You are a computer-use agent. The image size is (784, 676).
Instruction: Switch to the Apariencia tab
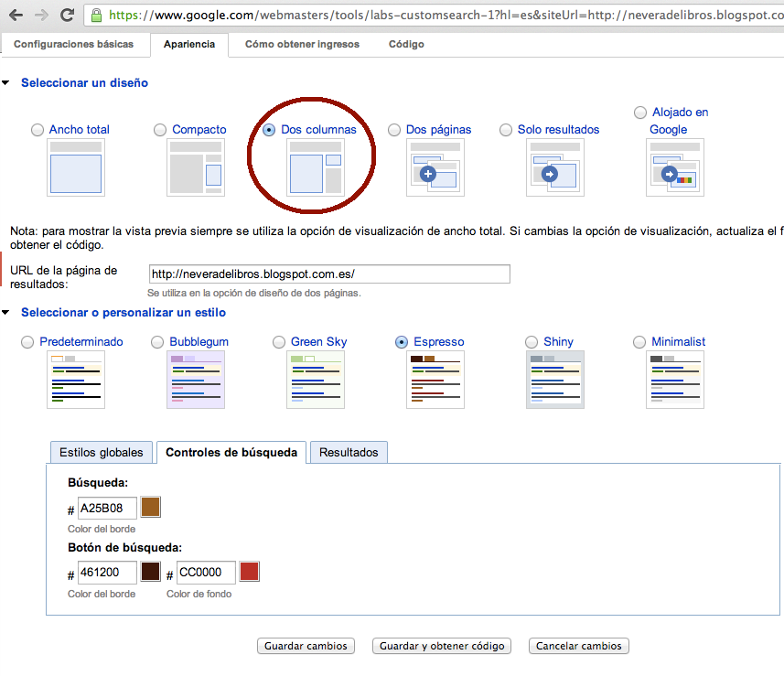coord(189,45)
